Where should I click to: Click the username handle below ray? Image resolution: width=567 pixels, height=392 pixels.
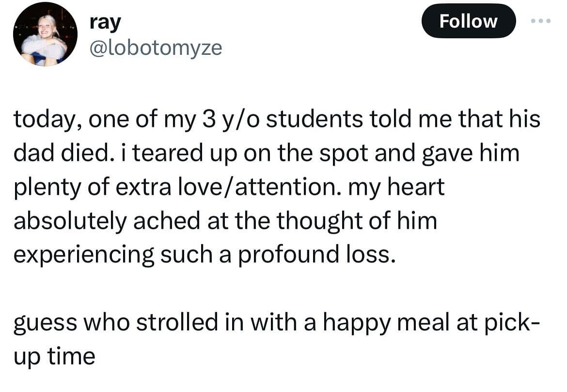(x=155, y=47)
